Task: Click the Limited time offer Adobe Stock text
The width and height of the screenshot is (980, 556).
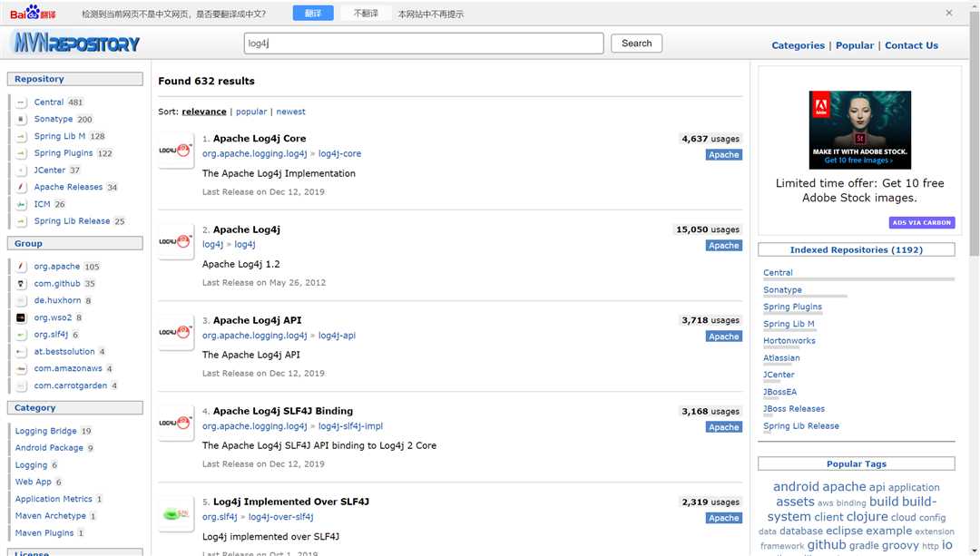Action: pyautogui.click(x=859, y=190)
